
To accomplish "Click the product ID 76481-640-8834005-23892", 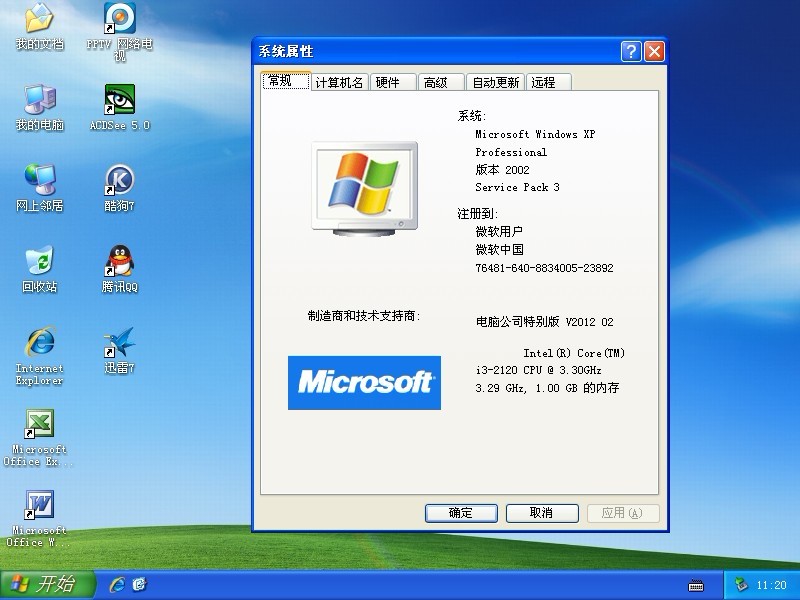I will (x=544, y=268).
